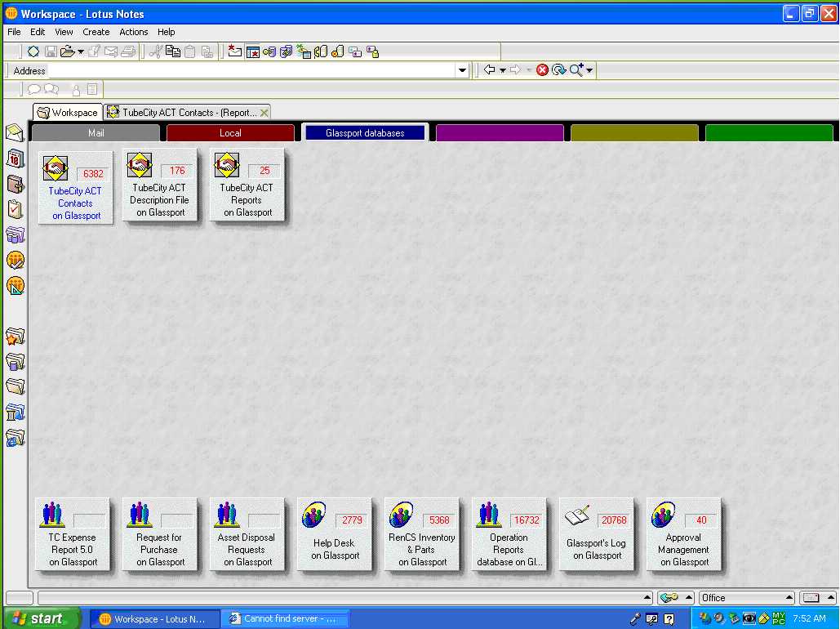Click the Stop red X navigation icon
The height and width of the screenshot is (629, 840).
pyautogui.click(x=542, y=69)
